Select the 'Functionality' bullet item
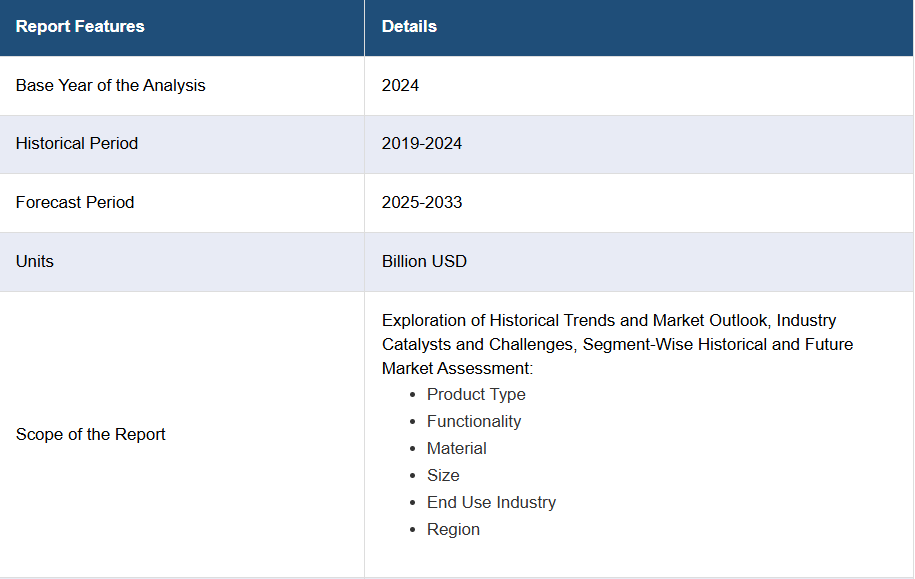Viewport: 915px width, 579px height. coord(474,422)
